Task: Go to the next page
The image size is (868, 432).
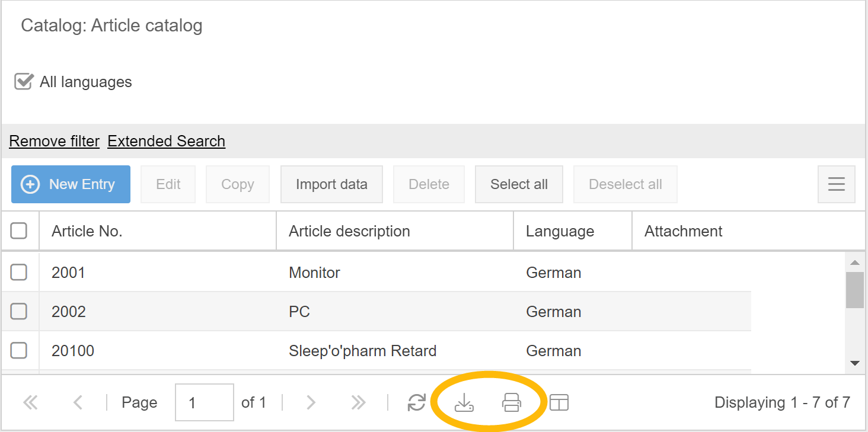Action: pyautogui.click(x=311, y=403)
